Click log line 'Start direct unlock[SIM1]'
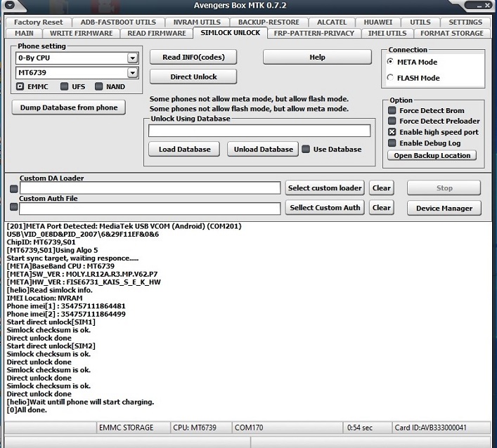The width and height of the screenshot is (497, 448). [x=51, y=322]
